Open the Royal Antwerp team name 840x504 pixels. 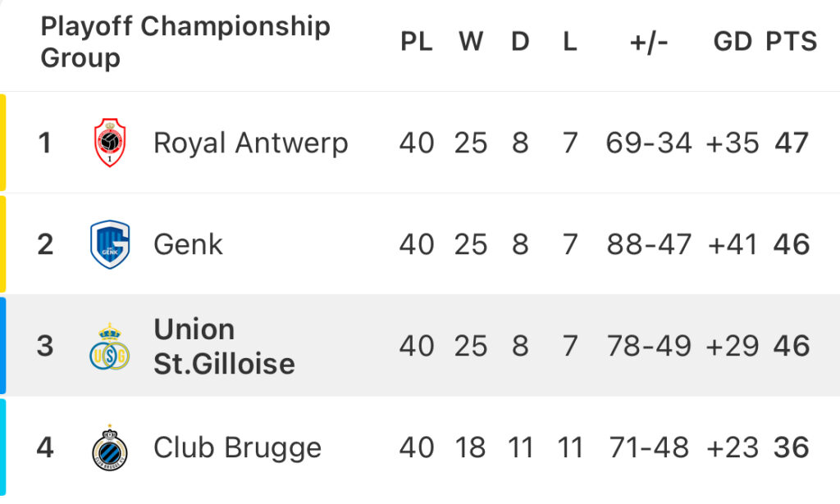[251, 143]
